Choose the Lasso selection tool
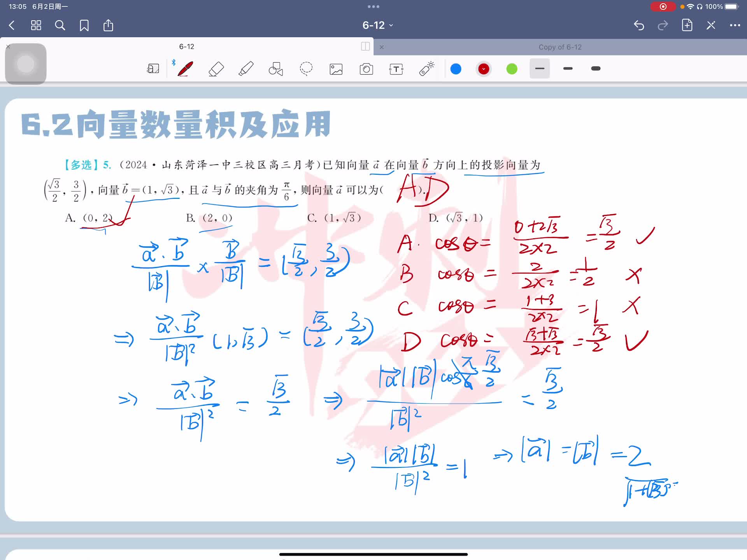The image size is (747, 560). tap(306, 69)
